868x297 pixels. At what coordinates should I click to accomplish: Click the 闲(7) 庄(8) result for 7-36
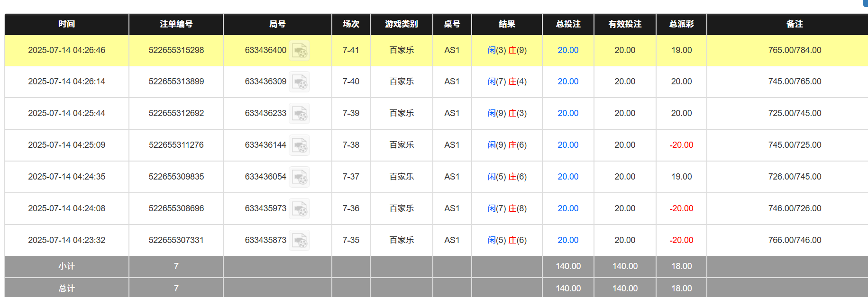click(x=507, y=208)
